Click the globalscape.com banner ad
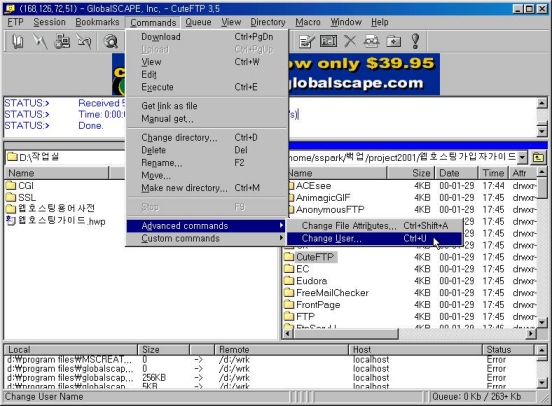Image resolution: width=552 pixels, height=406 pixels. coord(364,74)
